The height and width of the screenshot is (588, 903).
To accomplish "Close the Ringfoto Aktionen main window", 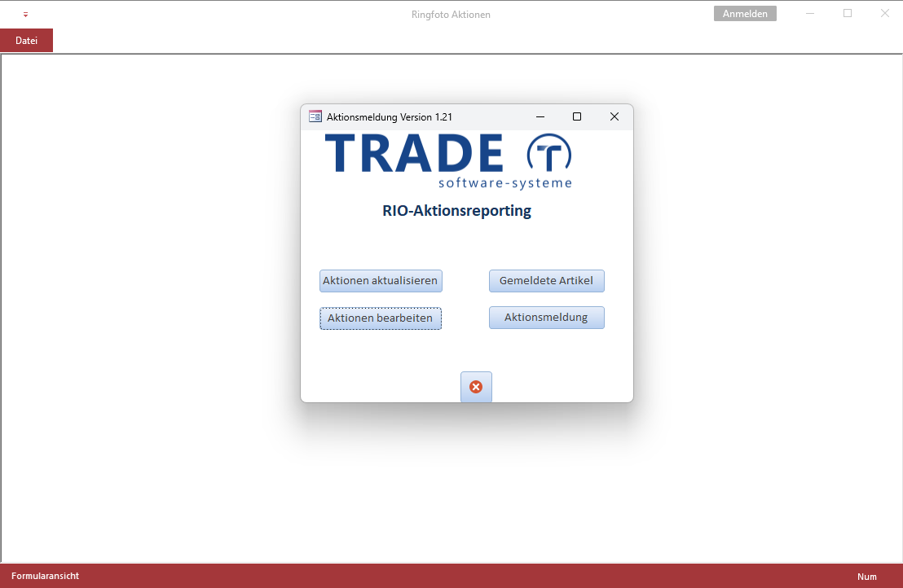I will [x=885, y=13].
